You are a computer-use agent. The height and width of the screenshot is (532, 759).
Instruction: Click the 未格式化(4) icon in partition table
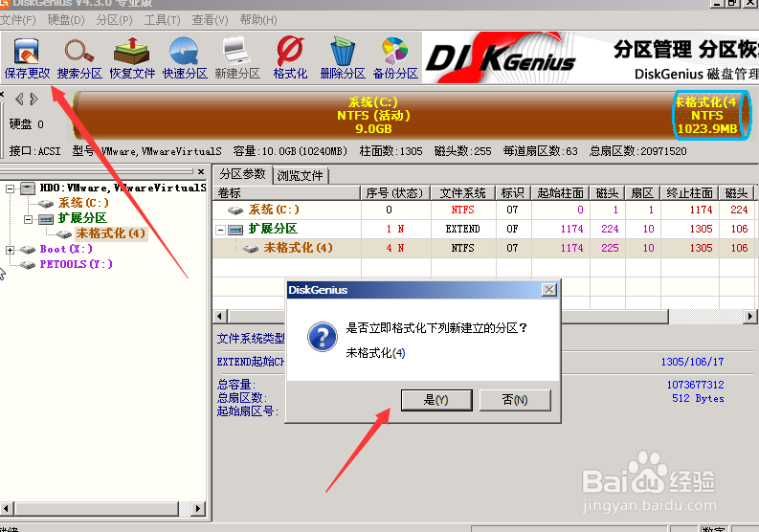tap(251, 249)
